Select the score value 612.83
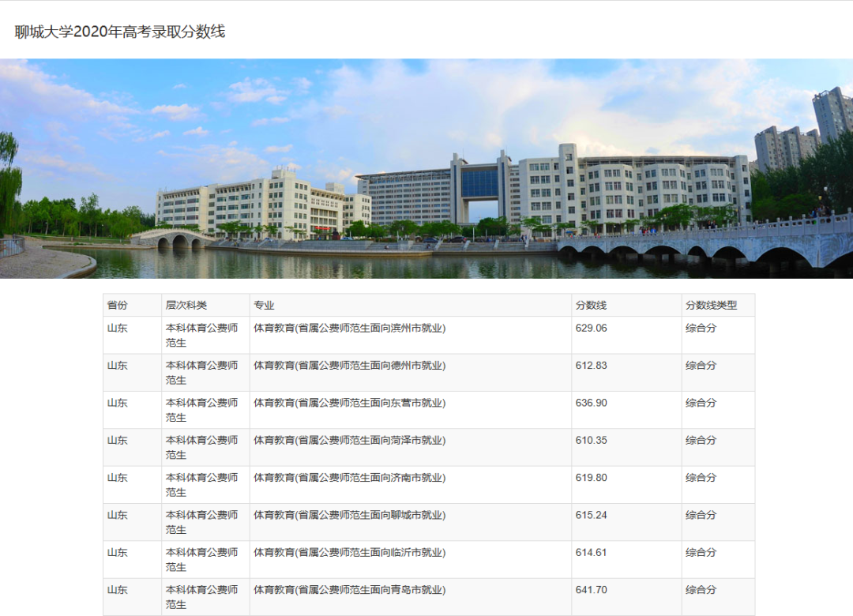 [592, 366]
